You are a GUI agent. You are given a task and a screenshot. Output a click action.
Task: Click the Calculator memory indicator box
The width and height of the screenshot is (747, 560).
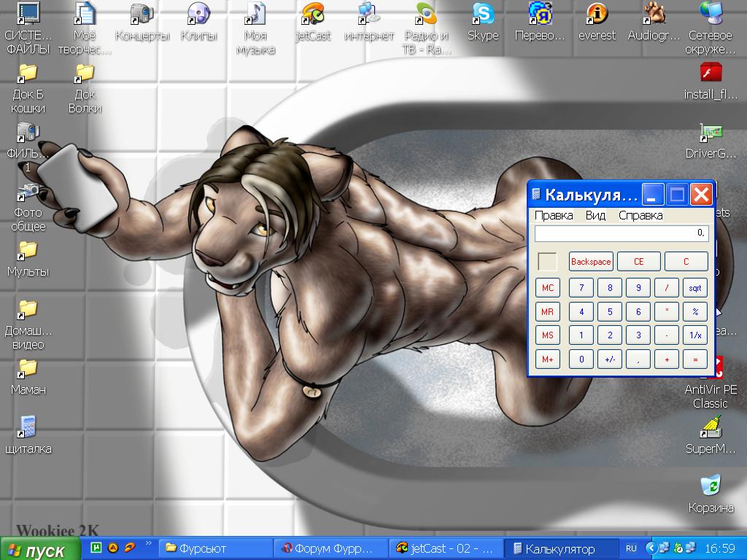click(x=547, y=262)
